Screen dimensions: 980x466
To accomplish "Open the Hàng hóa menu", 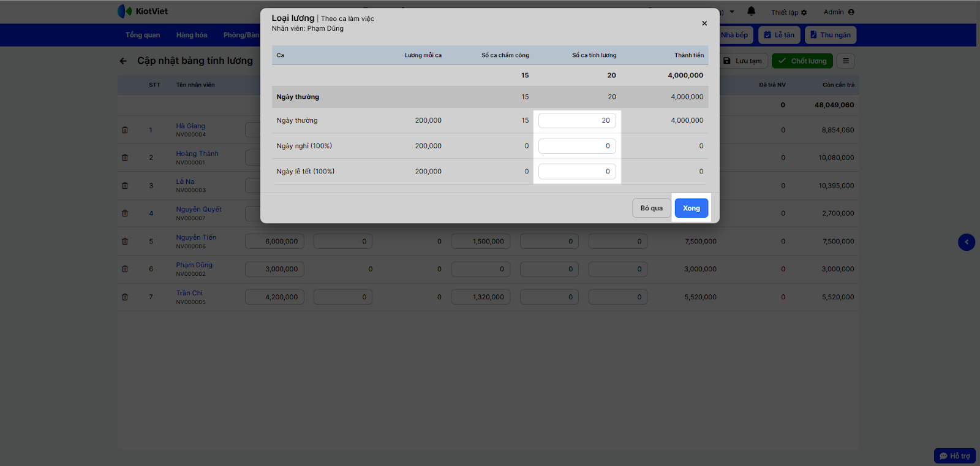I will click(x=192, y=35).
